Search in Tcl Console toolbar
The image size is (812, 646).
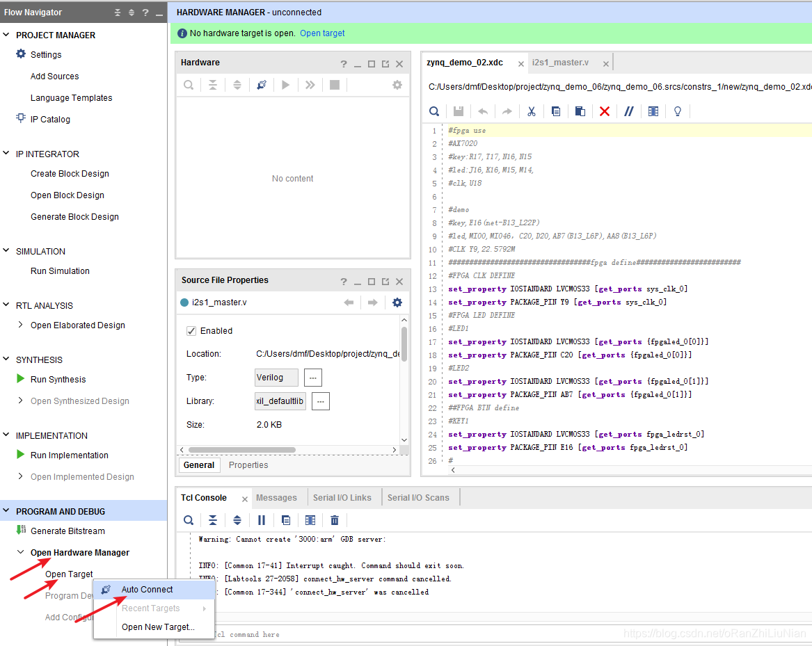coord(189,520)
